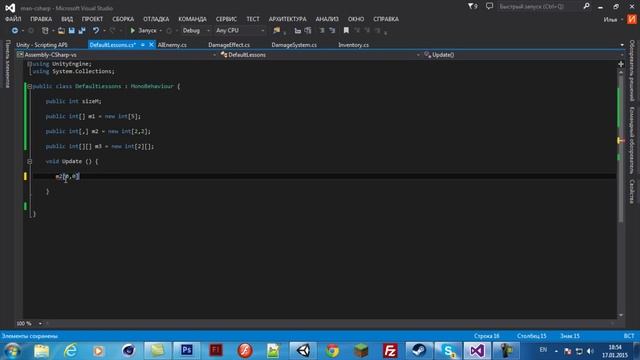640x360 pixels.
Task: Open the document tabs overflow dropdown
Action: [x=622, y=45]
